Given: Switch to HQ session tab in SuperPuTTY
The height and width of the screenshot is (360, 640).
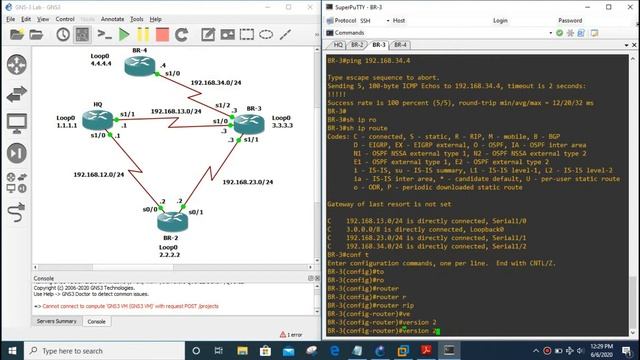Looking at the screenshot, I should tap(338, 45).
